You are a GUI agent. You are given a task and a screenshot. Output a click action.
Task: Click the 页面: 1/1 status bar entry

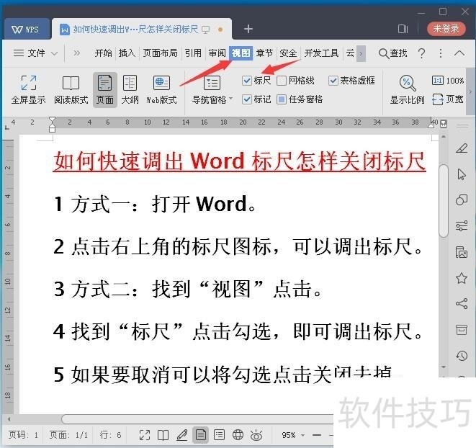[68, 435]
